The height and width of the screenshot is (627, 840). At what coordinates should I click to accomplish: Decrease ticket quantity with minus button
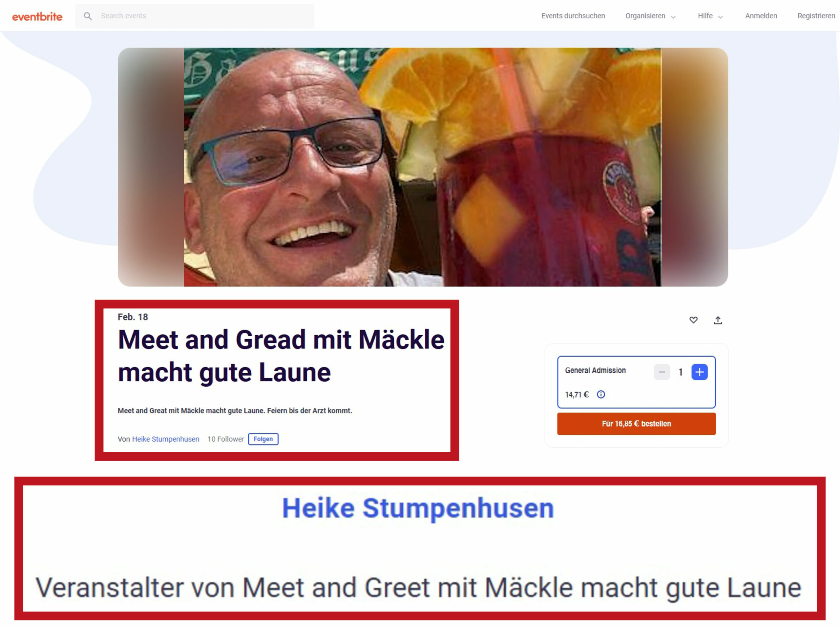[661, 372]
